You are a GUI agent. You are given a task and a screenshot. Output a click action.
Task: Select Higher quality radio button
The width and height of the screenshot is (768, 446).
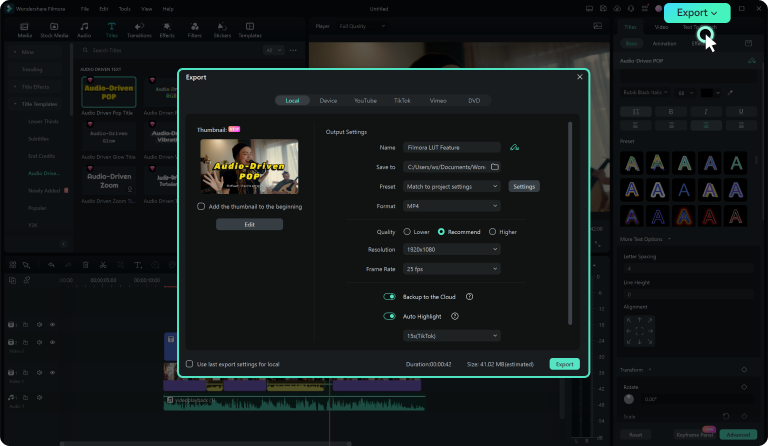[492, 232]
